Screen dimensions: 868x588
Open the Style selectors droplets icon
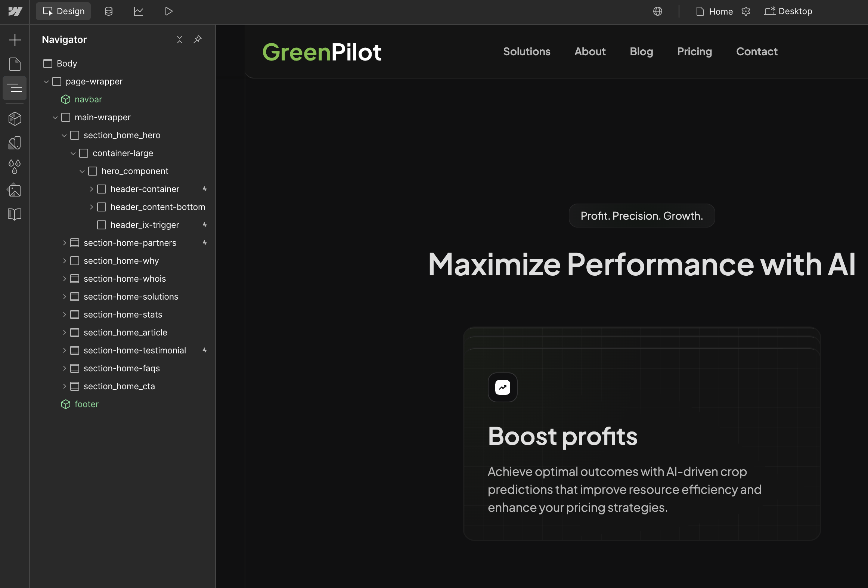coord(15,167)
